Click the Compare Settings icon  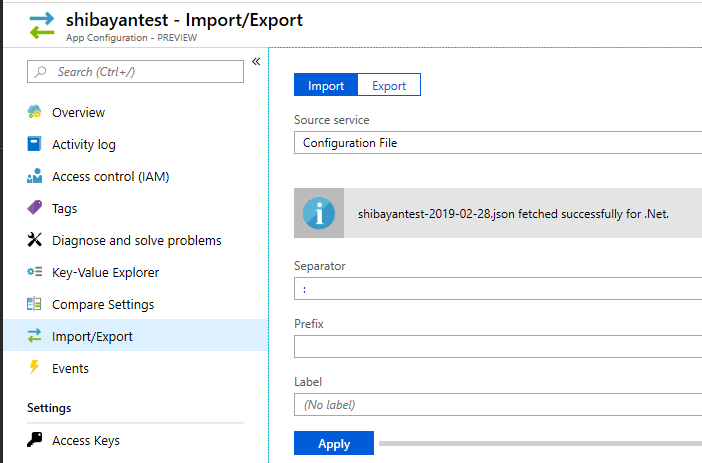34,304
